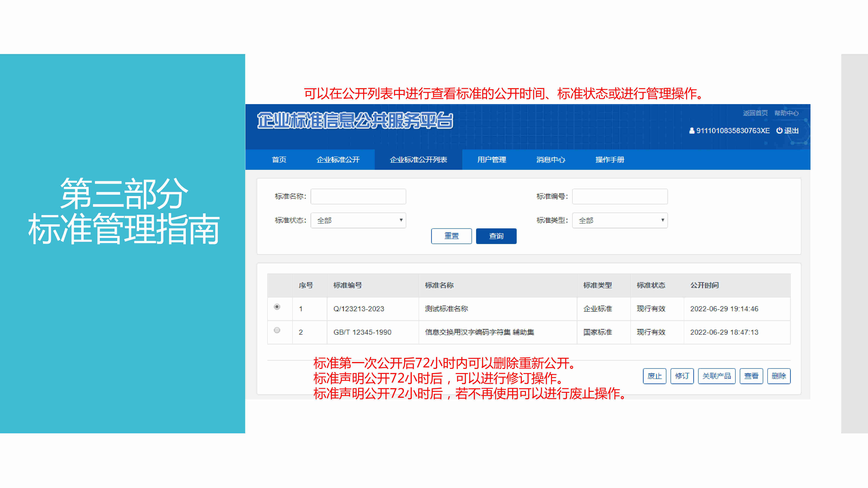Click cell 企业标准 in row 1
The image size is (868, 488).
pos(597,309)
